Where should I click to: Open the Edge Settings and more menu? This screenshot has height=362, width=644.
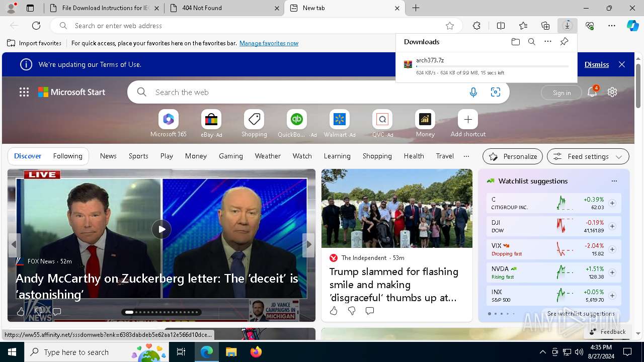coord(612,26)
